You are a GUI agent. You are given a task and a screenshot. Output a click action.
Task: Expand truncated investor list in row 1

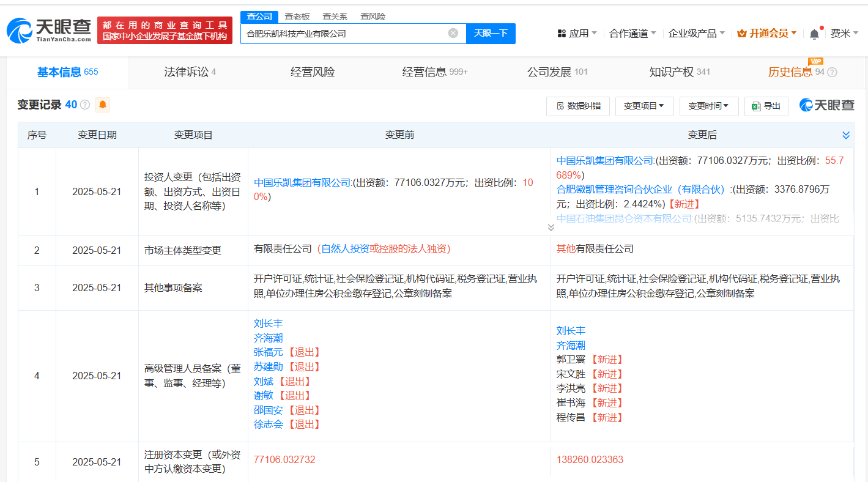(x=551, y=228)
